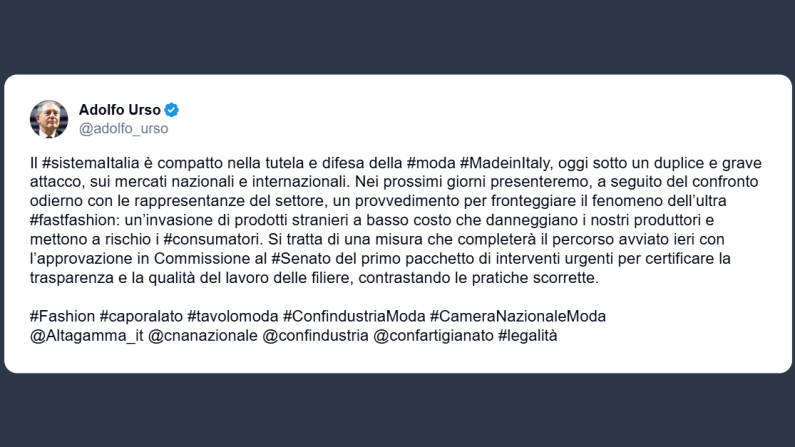Go to the @confartigianato mention
This screenshot has height=447, width=795.
[433, 335]
